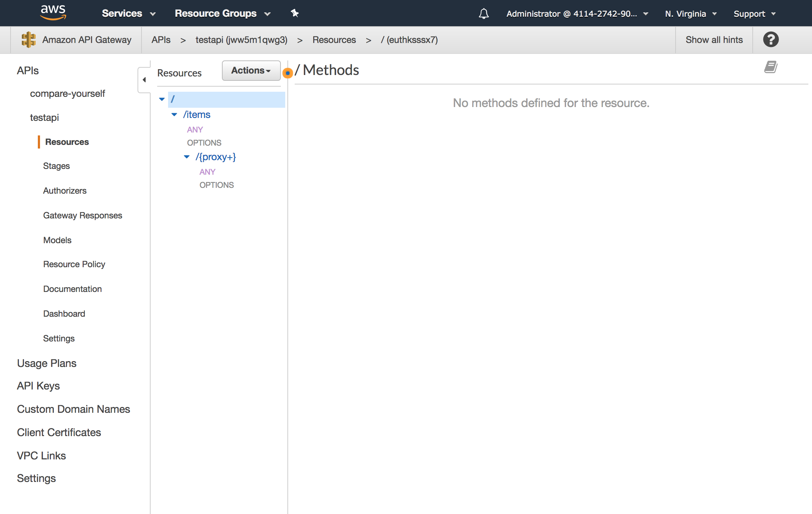Collapse the /{proxy+} resource tree node
The width and height of the screenshot is (812, 514).
pos(187,157)
